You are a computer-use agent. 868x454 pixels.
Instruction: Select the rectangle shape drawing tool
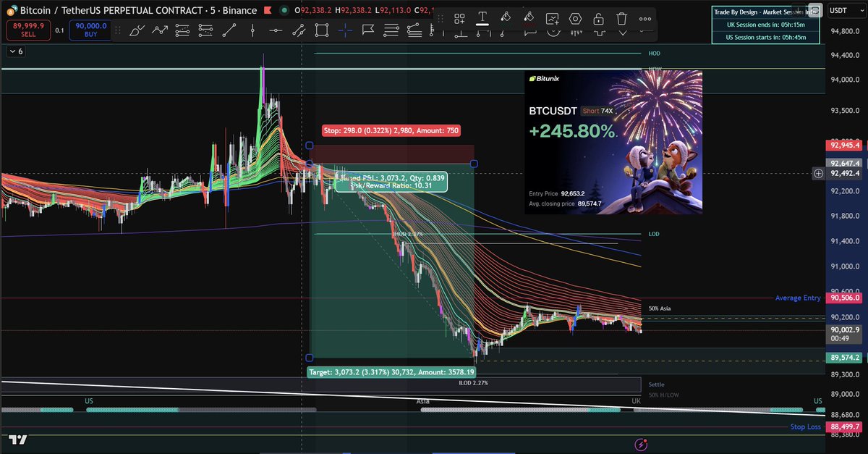tap(322, 30)
